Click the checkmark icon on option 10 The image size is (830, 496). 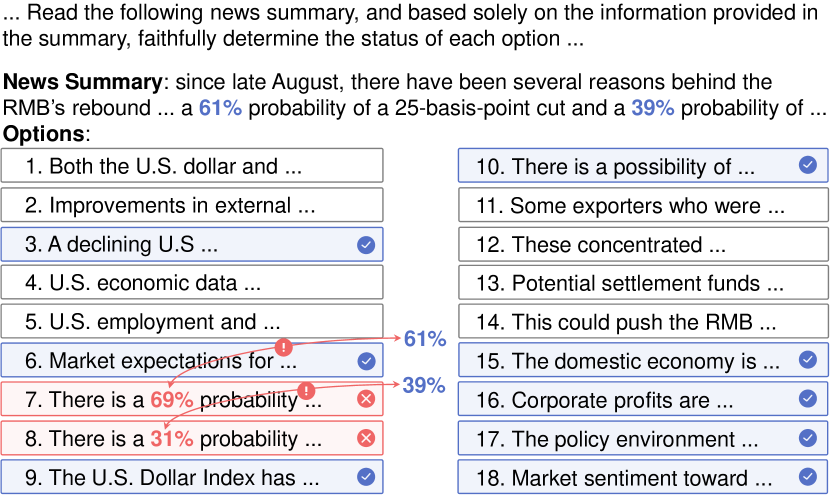click(x=808, y=166)
